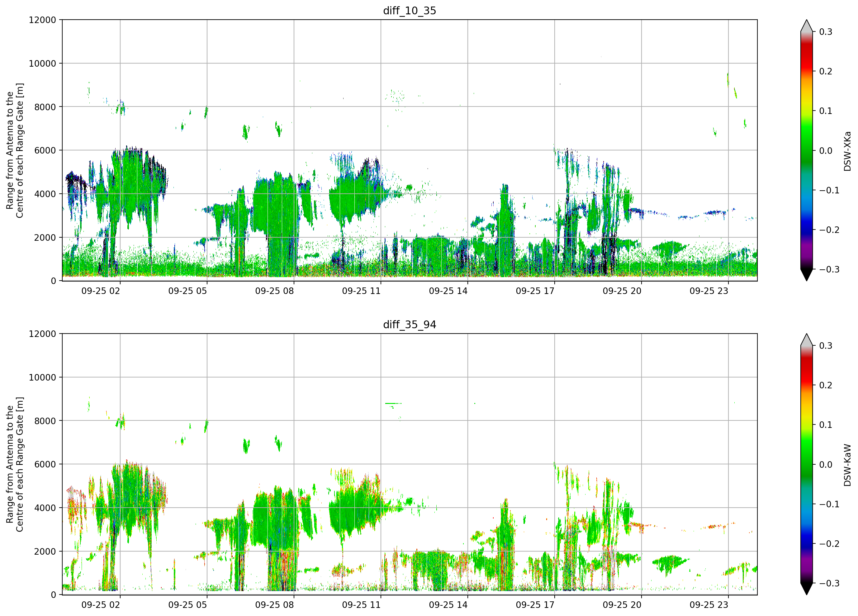Click the 8000 y-tick on top plot
Viewport: 858px width, 616px height.
(45, 107)
